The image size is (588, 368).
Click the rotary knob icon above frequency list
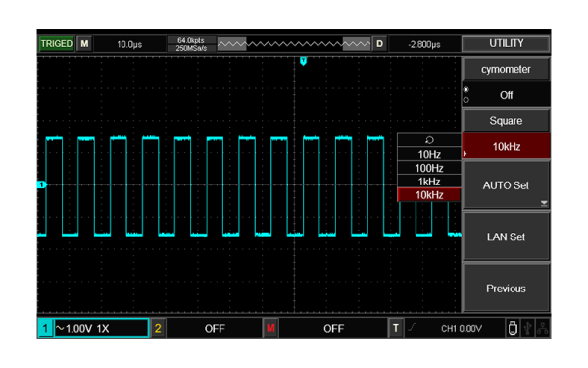pyautogui.click(x=429, y=140)
